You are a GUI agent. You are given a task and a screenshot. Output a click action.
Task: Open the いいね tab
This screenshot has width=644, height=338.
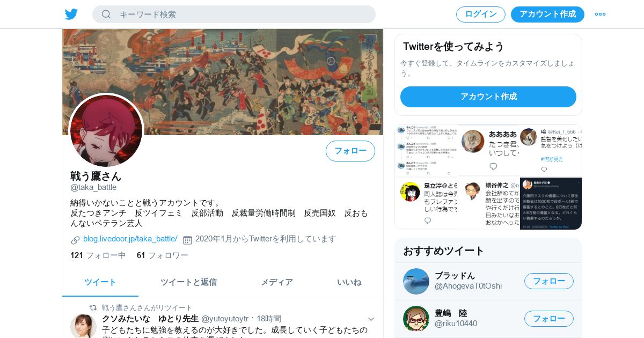pos(349,282)
